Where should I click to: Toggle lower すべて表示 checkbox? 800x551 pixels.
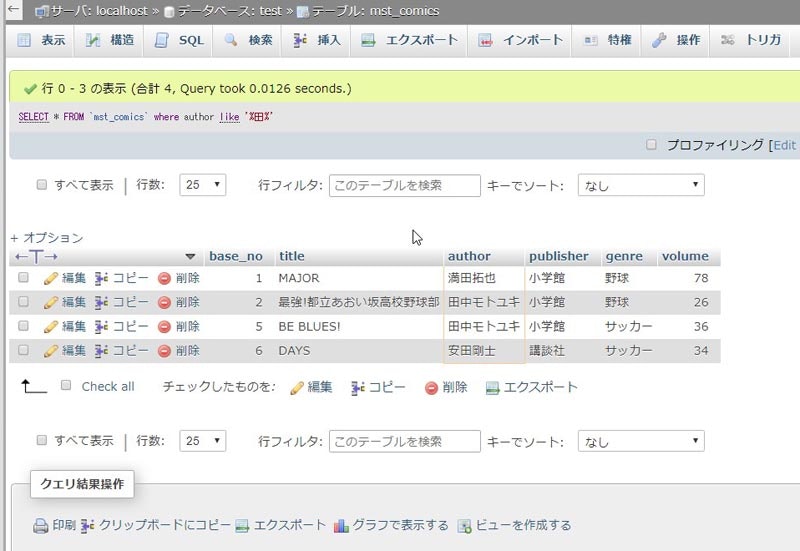[42, 440]
